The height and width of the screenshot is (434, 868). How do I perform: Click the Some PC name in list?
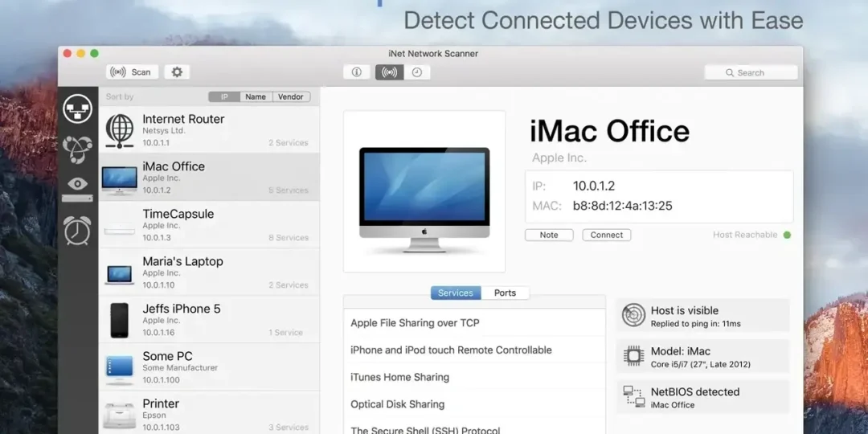167,356
